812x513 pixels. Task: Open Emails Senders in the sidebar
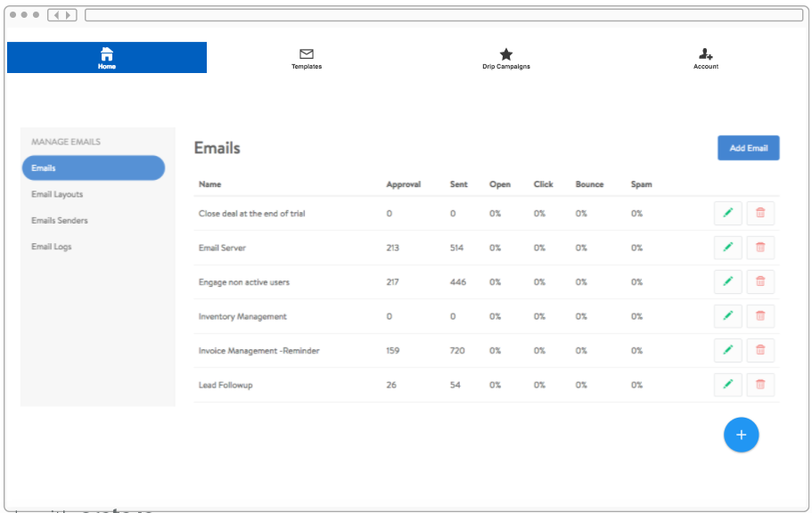pyautogui.click(x=60, y=221)
